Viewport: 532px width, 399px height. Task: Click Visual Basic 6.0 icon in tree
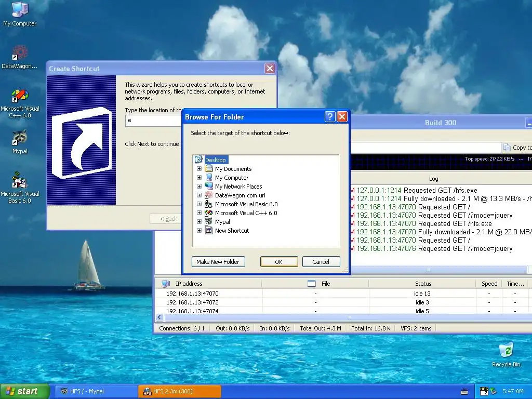point(209,204)
